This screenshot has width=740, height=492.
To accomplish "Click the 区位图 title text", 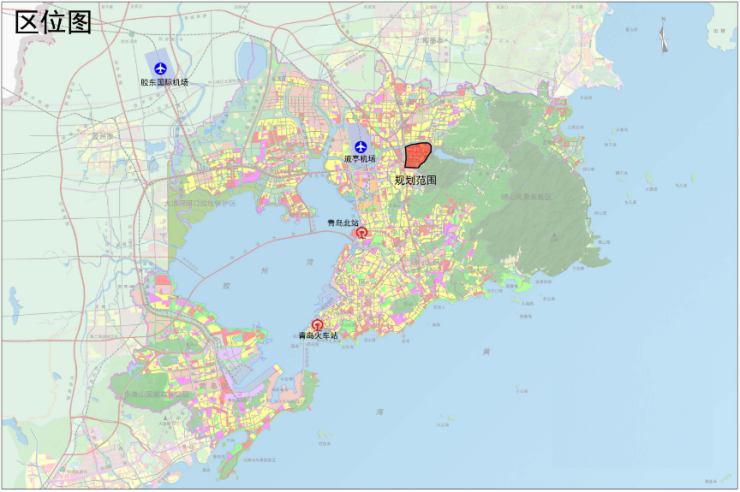I will click(x=53, y=22).
